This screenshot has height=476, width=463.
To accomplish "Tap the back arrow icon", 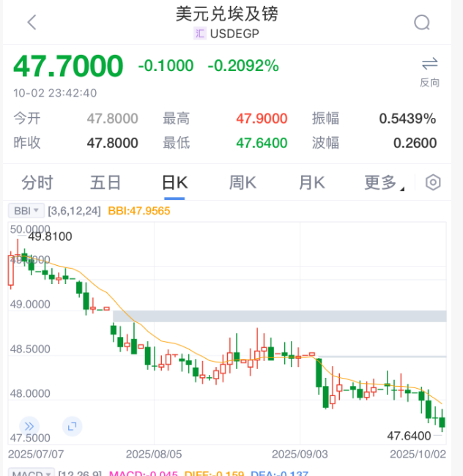I will (x=32, y=23).
